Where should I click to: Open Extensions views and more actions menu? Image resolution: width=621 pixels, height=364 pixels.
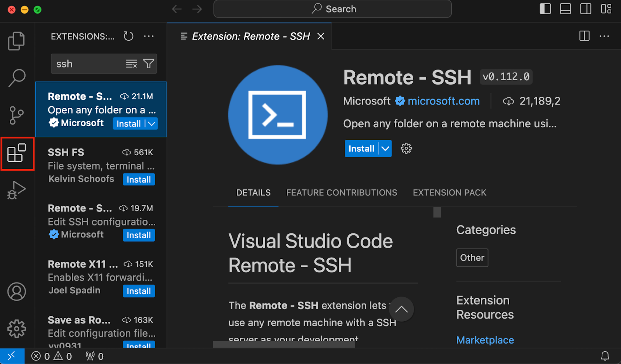[149, 36]
